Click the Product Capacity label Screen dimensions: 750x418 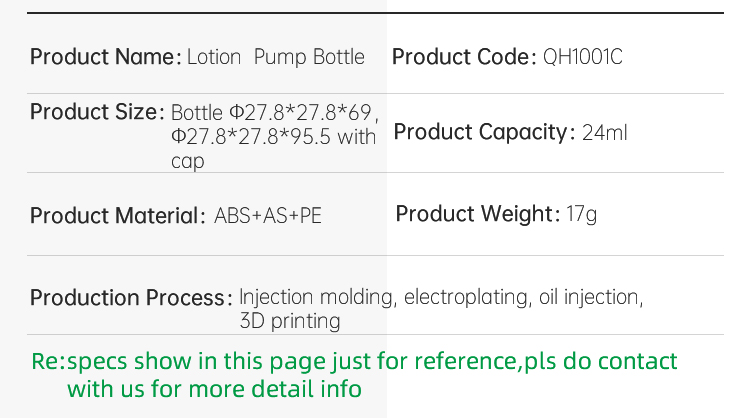coord(484,132)
